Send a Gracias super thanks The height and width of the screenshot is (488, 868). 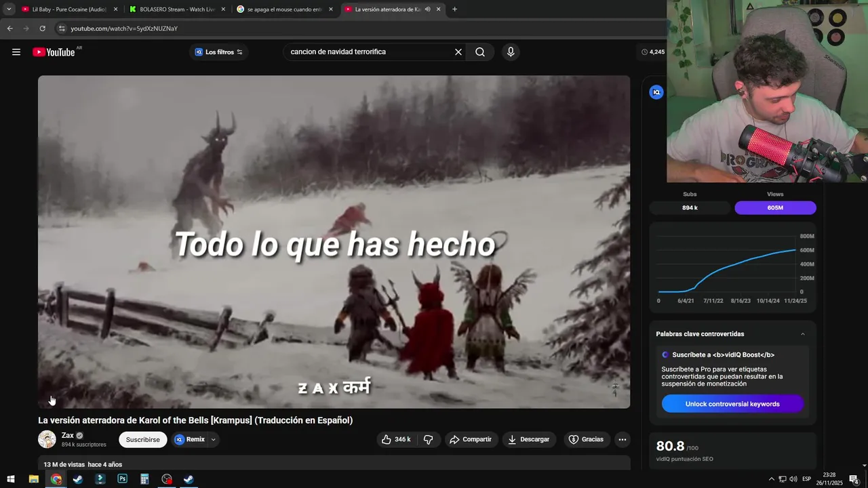[586, 439]
